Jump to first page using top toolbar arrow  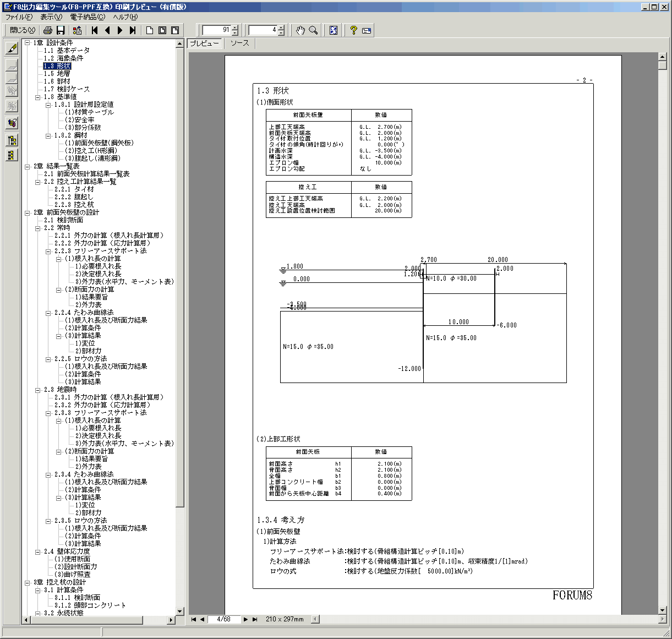click(95, 30)
